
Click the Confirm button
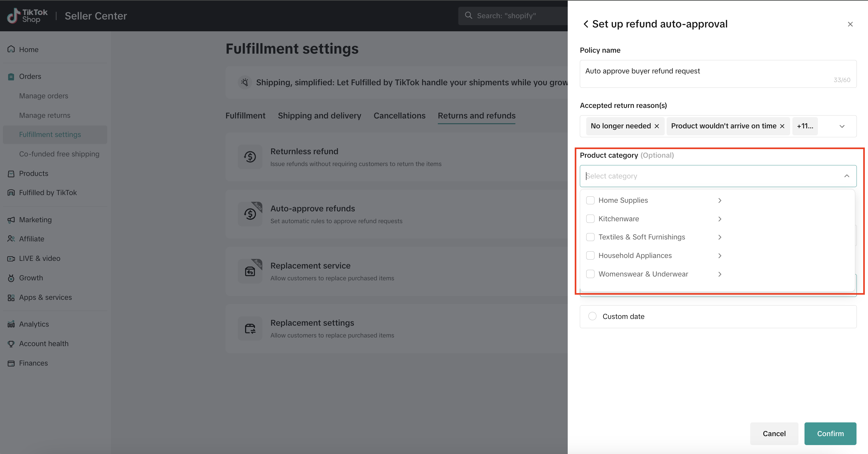point(830,434)
